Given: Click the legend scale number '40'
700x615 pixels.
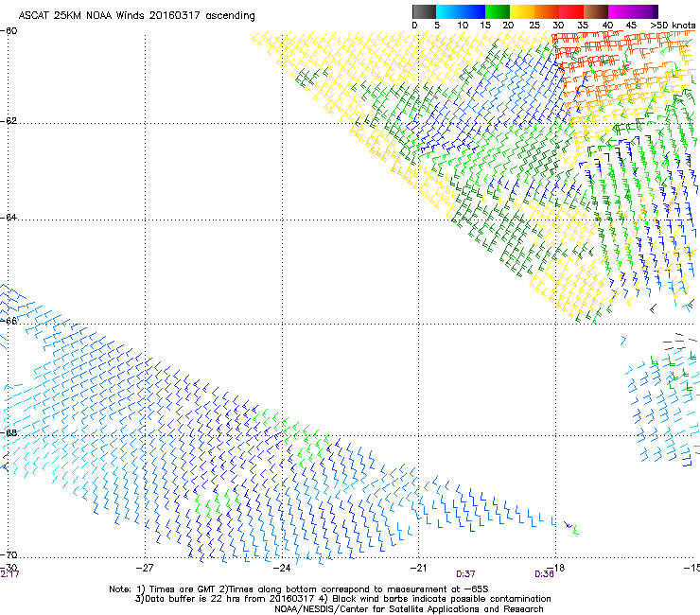Looking at the screenshot, I should tap(607, 26).
